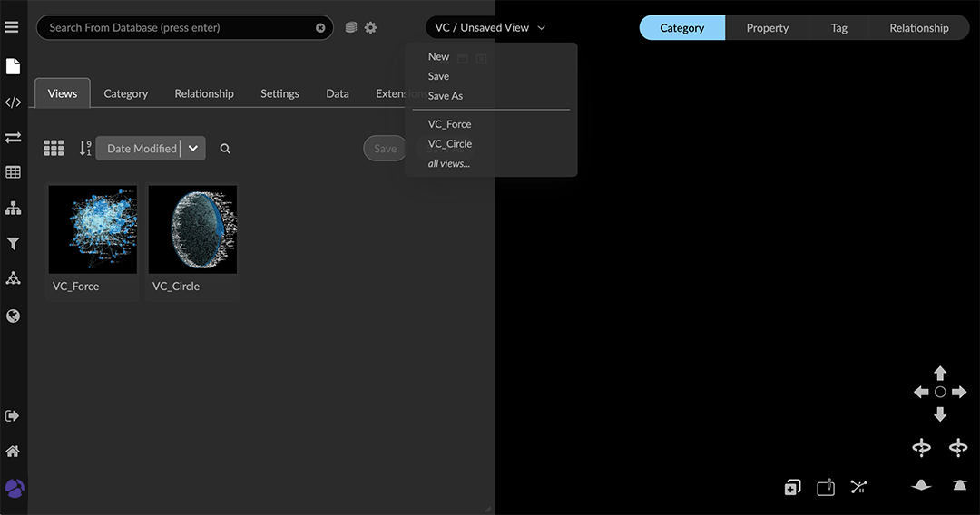Choose Save As from the view menu
This screenshot has width=980, height=515.
point(446,96)
